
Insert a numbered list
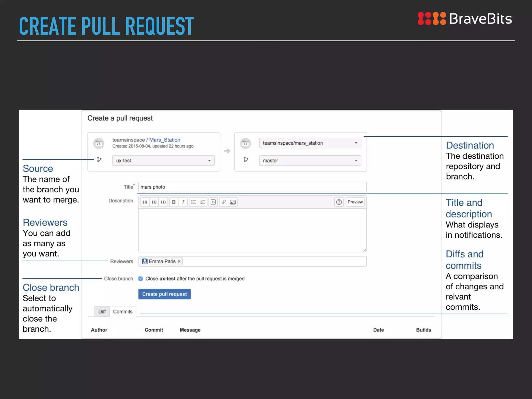click(203, 202)
